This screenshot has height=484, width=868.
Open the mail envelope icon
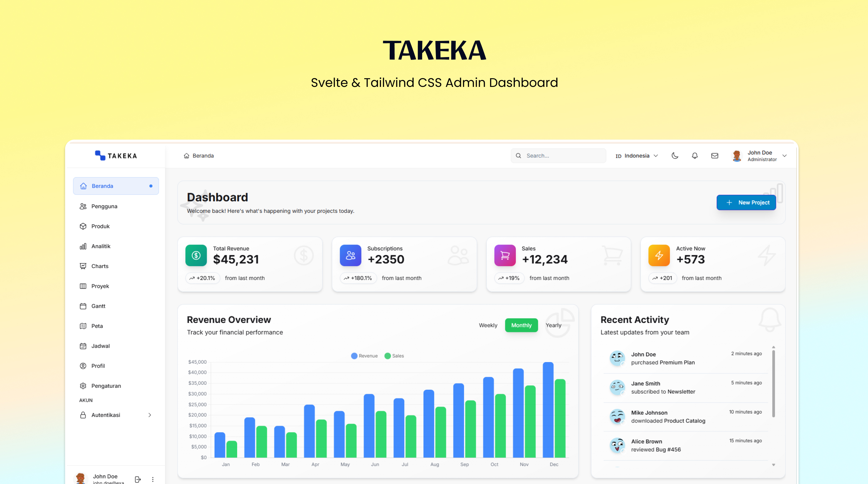click(x=714, y=155)
